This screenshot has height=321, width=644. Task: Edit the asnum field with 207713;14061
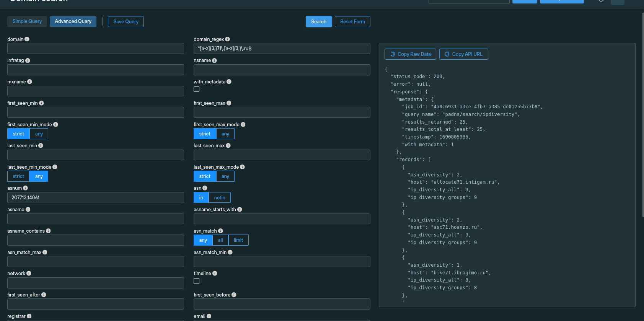coord(96,197)
